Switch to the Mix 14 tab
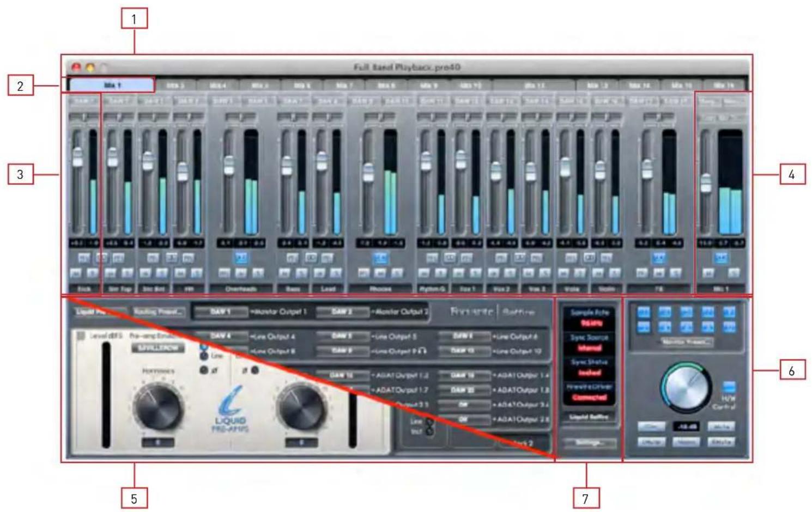This screenshot has width=812, height=512. [639, 85]
